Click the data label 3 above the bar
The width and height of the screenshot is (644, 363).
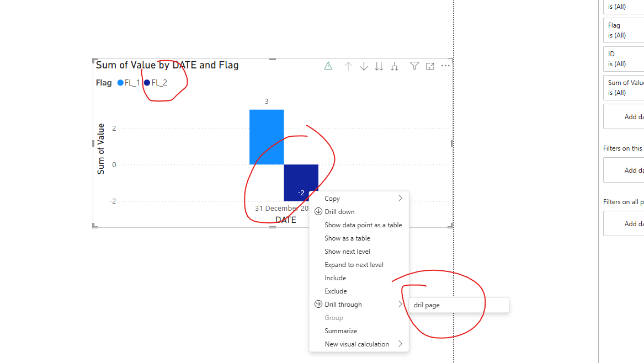coord(267,101)
